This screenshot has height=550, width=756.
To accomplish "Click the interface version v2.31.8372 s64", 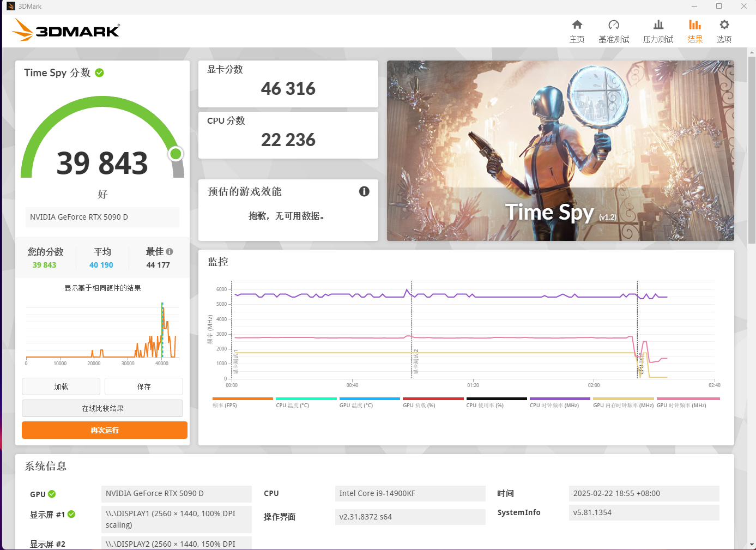I will click(x=410, y=517).
